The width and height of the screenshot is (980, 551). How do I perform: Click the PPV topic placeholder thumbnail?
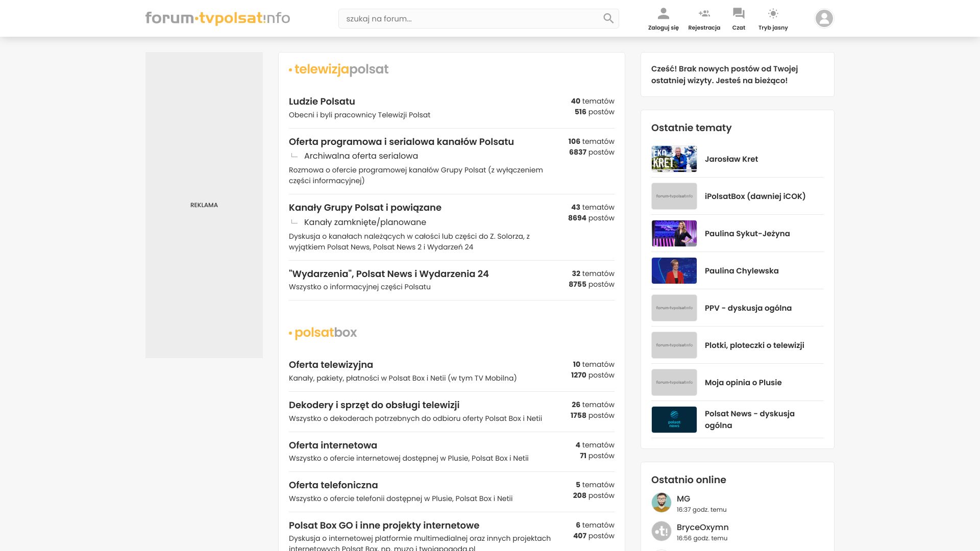click(x=674, y=308)
